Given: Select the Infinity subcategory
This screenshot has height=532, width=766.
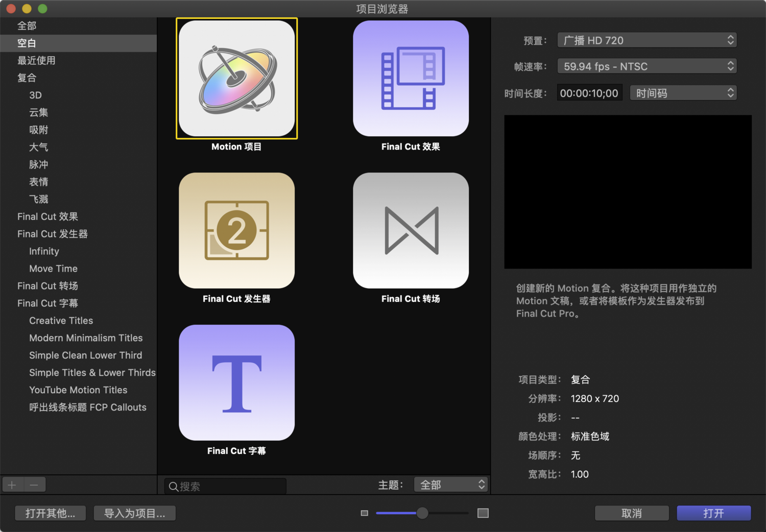Looking at the screenshot, I should [78, 252].
